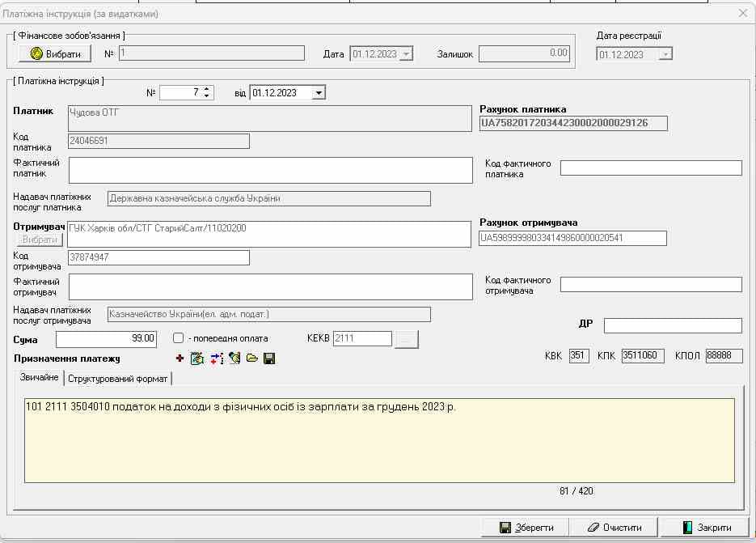This screenshot has height=543, width=756.
Task: Click the ДР input field
Action: (x=673, y=325)
